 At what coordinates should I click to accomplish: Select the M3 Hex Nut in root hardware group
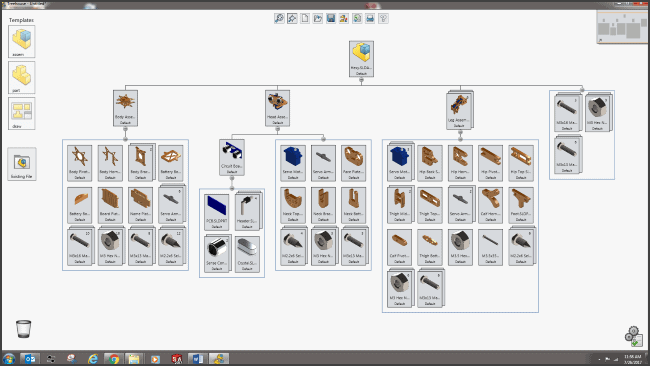[598, 112]
